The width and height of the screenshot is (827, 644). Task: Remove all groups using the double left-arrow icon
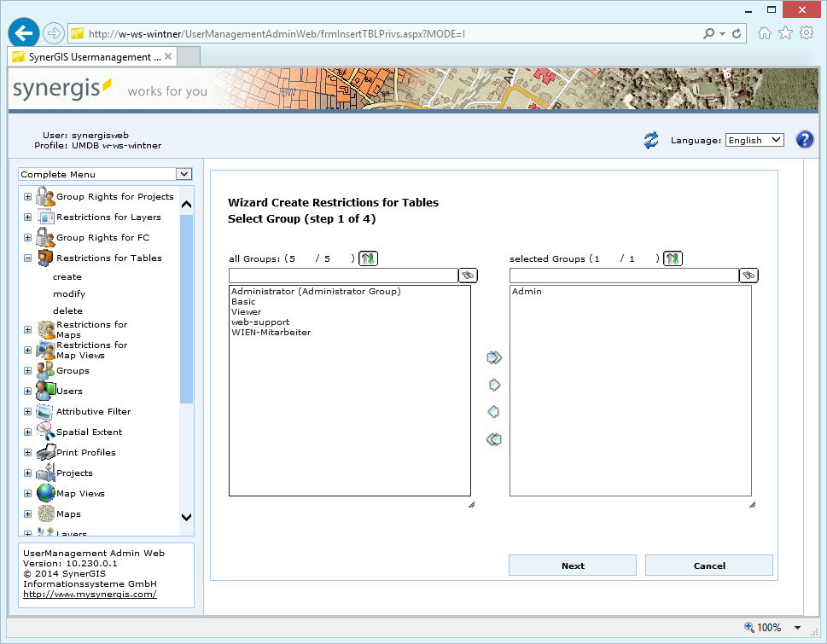click(x=492, y=439)
